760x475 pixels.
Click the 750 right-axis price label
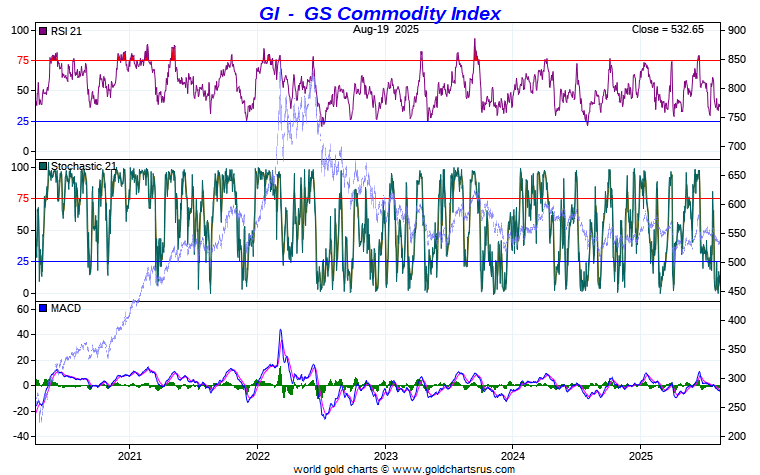point(736,117)
